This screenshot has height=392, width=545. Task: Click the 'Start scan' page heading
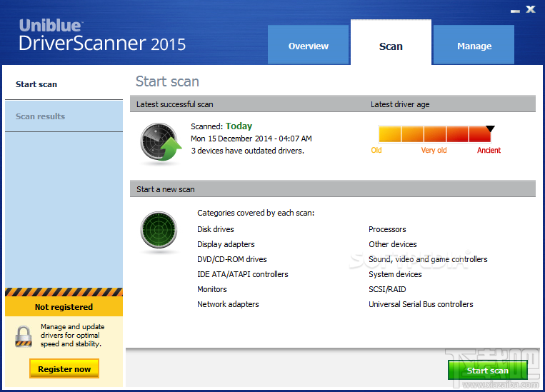[x=167, y=81]
